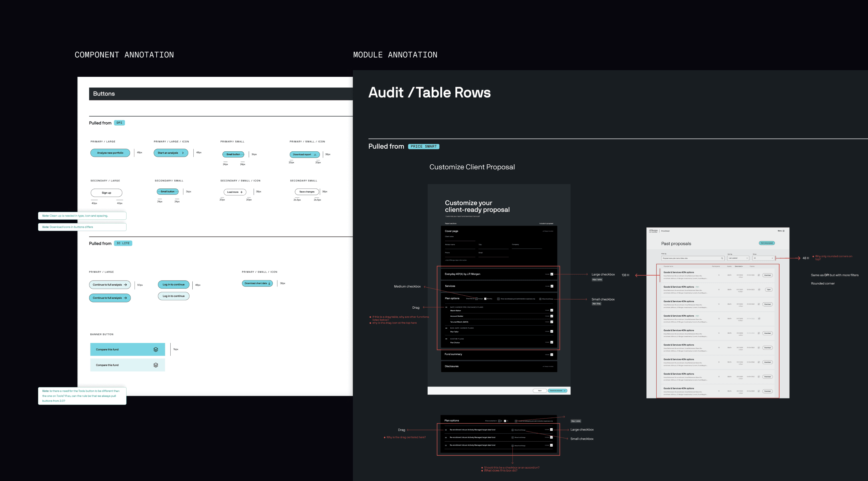
Task: Click the Company field on Cover page
Action: [x=527, y=247]
